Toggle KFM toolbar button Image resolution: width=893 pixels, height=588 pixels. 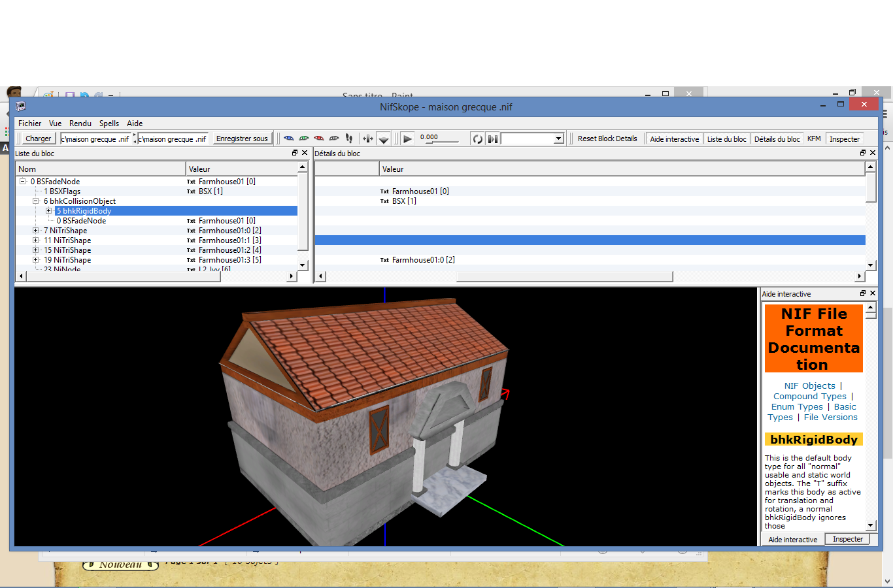click(x=814, y=139)
